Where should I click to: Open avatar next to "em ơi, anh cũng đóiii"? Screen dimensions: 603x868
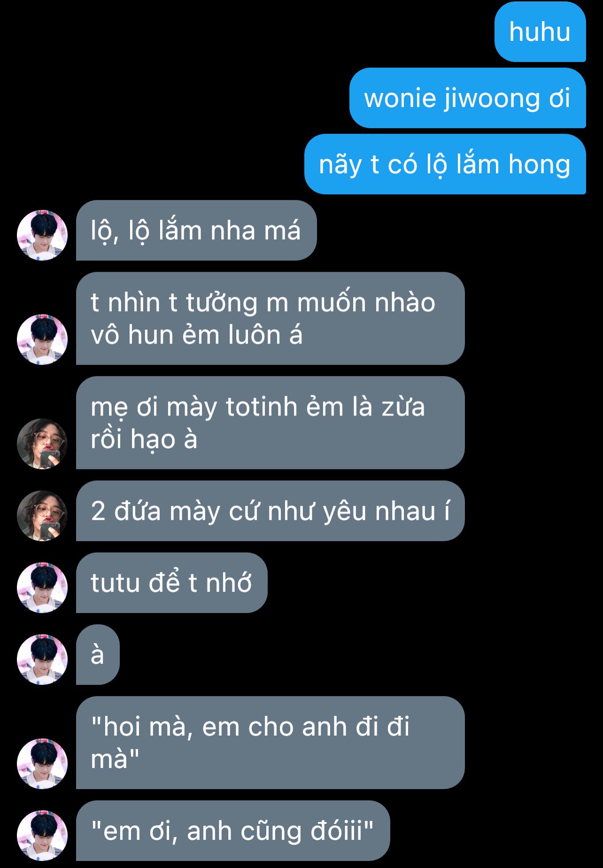click(x=42, y=835)
